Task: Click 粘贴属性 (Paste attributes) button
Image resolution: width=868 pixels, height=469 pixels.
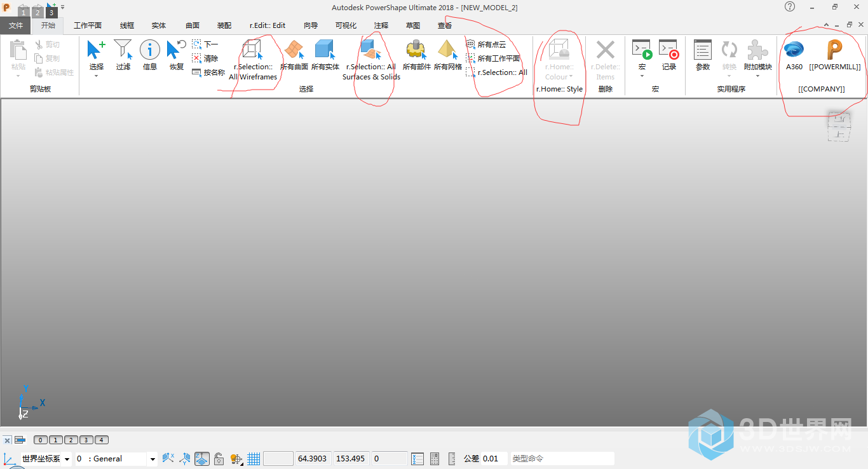Action: [55, 72]
